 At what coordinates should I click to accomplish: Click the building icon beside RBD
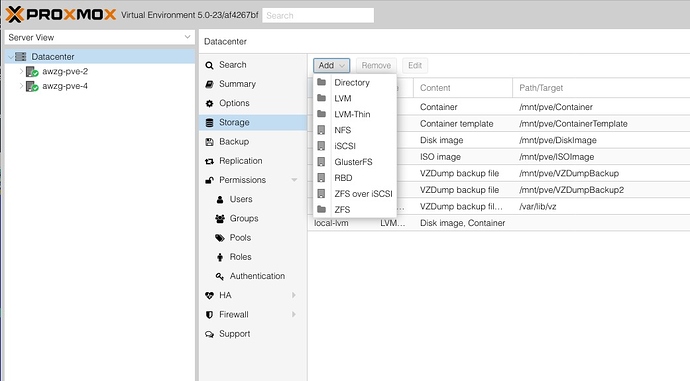pos(322,177)
